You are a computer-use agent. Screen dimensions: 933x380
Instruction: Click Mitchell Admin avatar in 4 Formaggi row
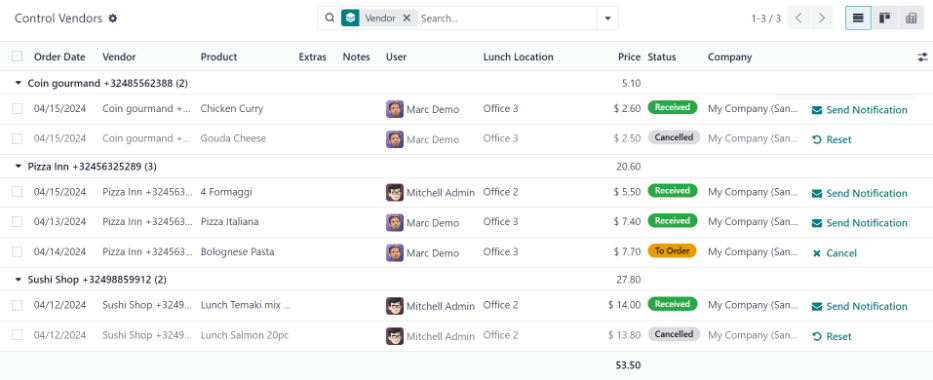pos(395,193)
